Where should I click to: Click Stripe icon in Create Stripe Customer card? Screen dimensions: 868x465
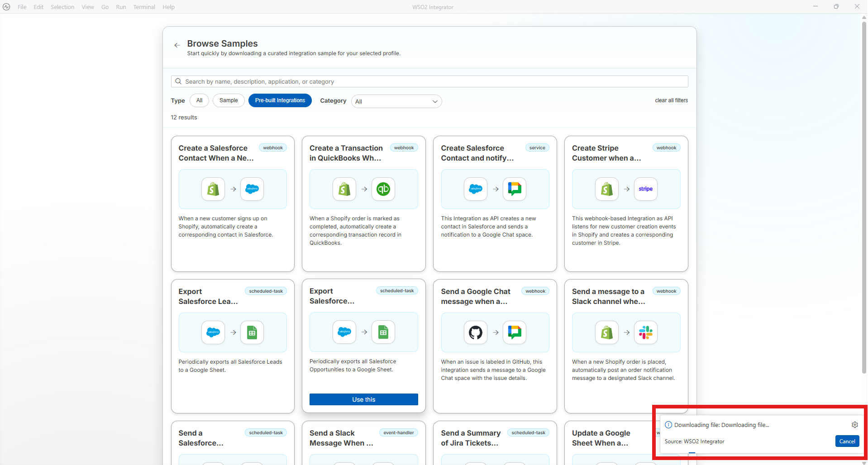(x=646, y=189)
